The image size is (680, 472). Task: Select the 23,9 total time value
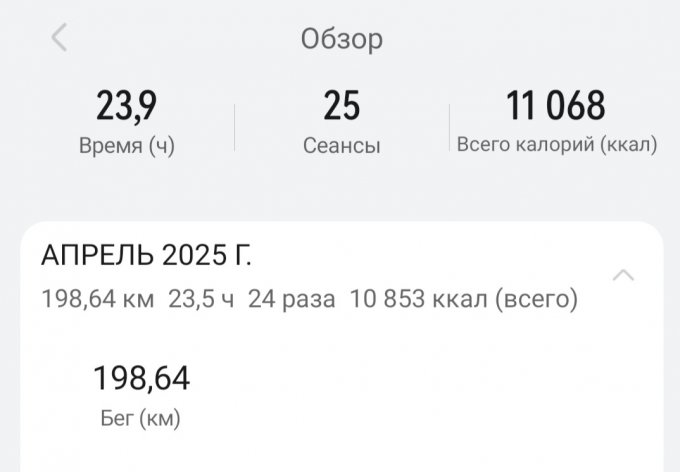click(126, 105)
